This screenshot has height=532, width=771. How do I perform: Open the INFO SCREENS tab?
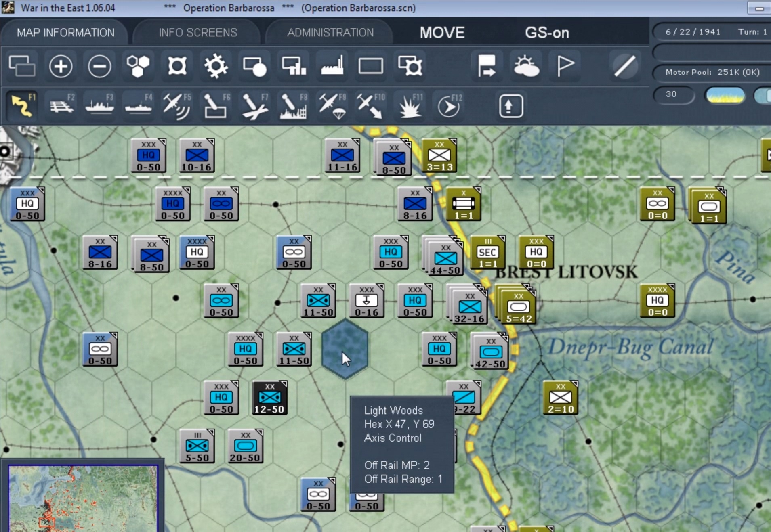coord(197,33)
